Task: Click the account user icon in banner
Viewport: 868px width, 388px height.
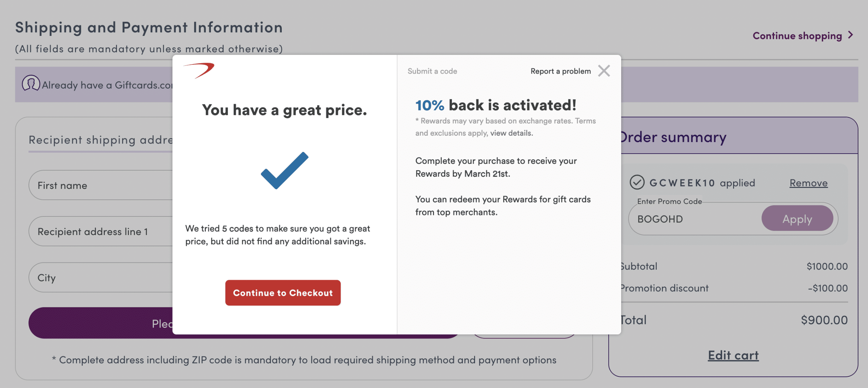Action: (31, 84)
